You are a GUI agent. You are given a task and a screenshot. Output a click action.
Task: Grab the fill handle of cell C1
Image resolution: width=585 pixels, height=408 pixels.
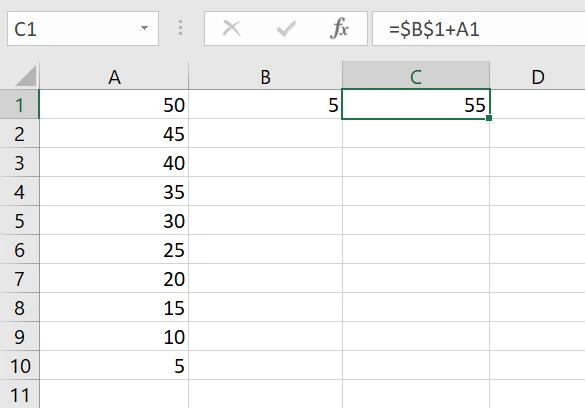pos(489,118)
